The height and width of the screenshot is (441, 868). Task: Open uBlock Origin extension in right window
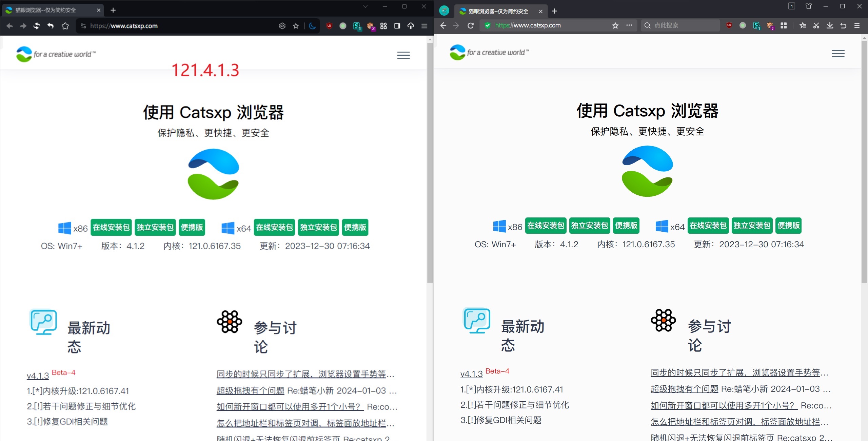(729, 25)
